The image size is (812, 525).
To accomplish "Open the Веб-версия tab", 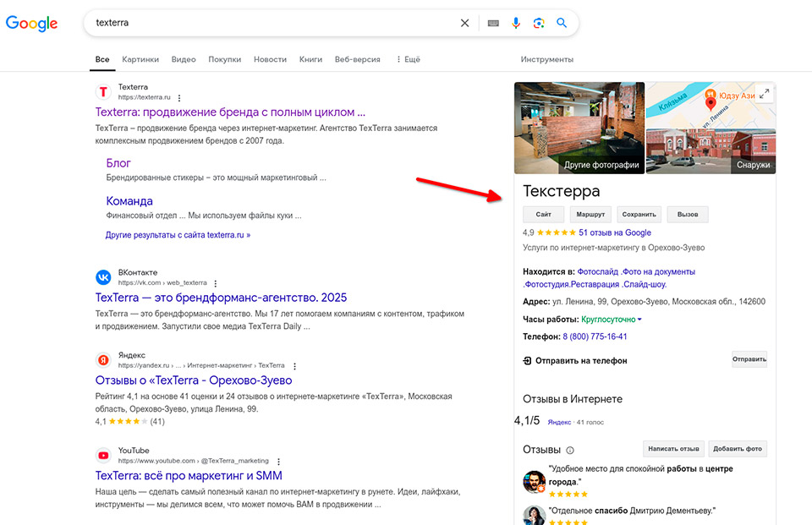I will [357, 59].
